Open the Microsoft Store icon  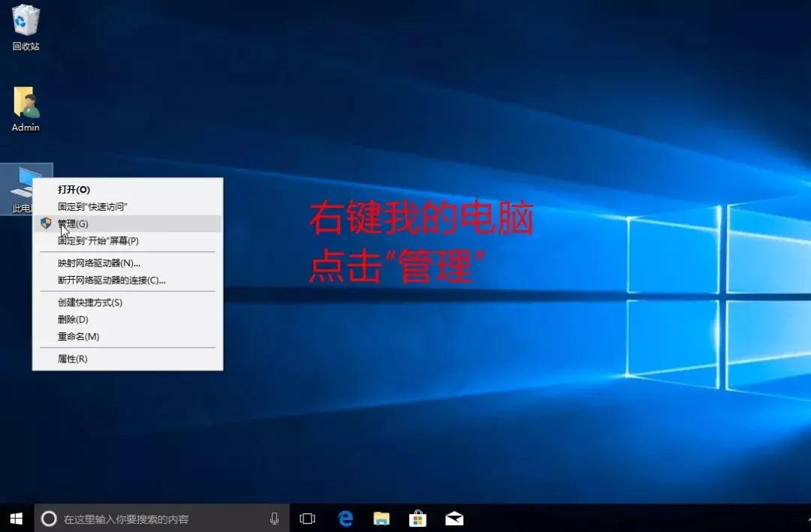click(x=418, y=518)
